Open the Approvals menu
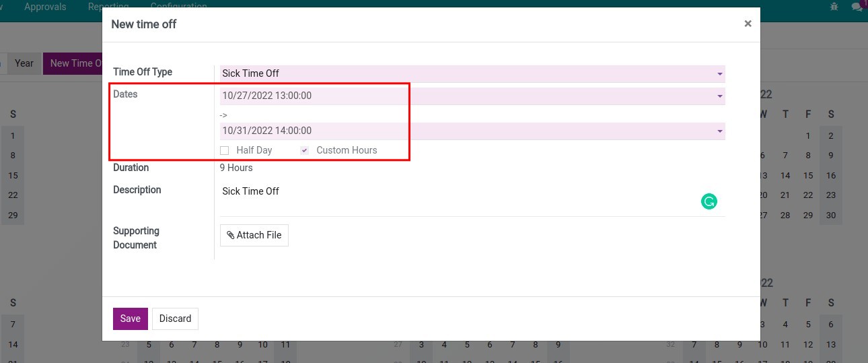The height and width of the screenshot is (363, 868). [45, 7]
